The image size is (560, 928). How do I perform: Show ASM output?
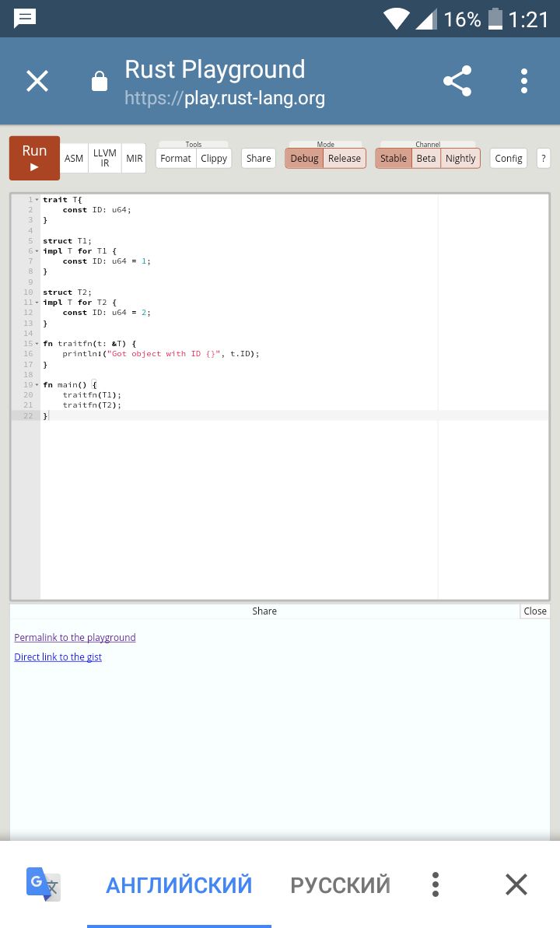(x=74, y=158)
